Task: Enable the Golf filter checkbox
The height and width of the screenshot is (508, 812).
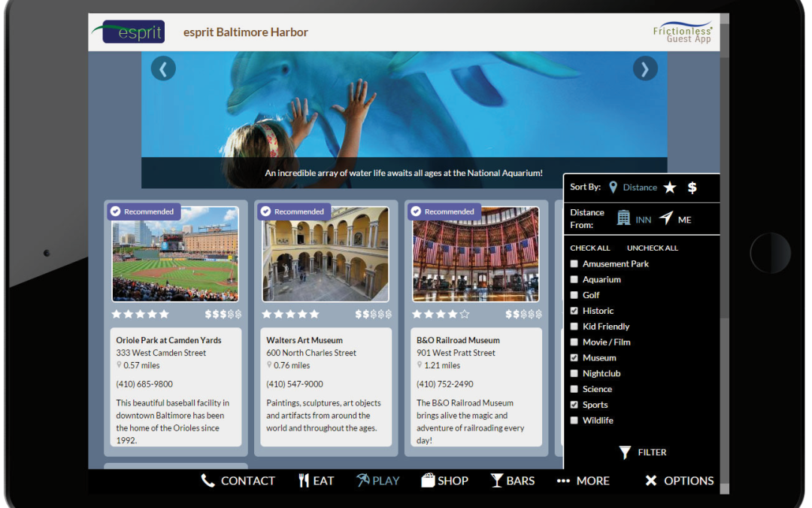Action: tap(574, 295)
